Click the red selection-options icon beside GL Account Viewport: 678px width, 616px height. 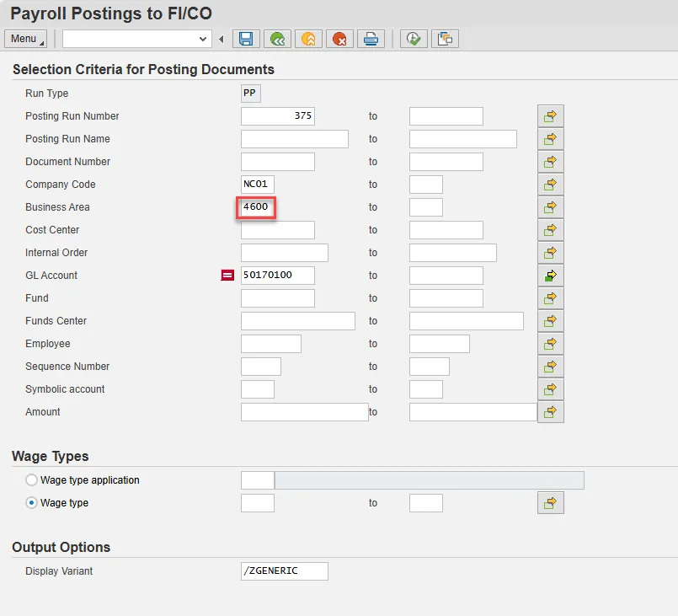(227, 276)
